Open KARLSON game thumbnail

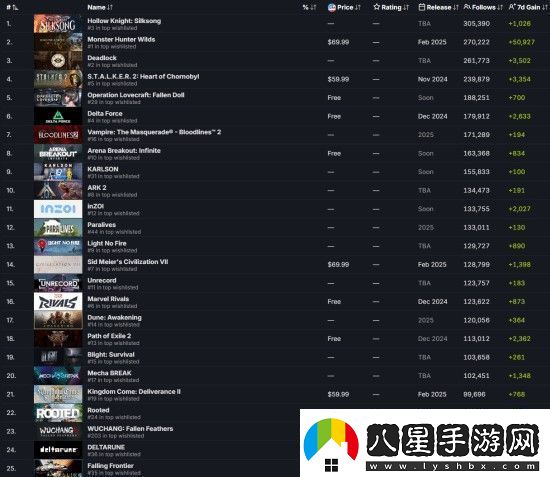58,172
